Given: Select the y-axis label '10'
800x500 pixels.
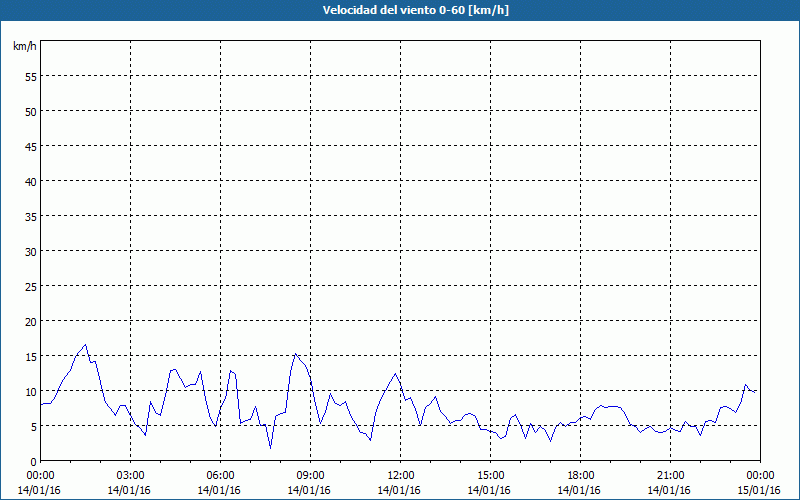Looking at the screenshot, I should coord(31,391).
